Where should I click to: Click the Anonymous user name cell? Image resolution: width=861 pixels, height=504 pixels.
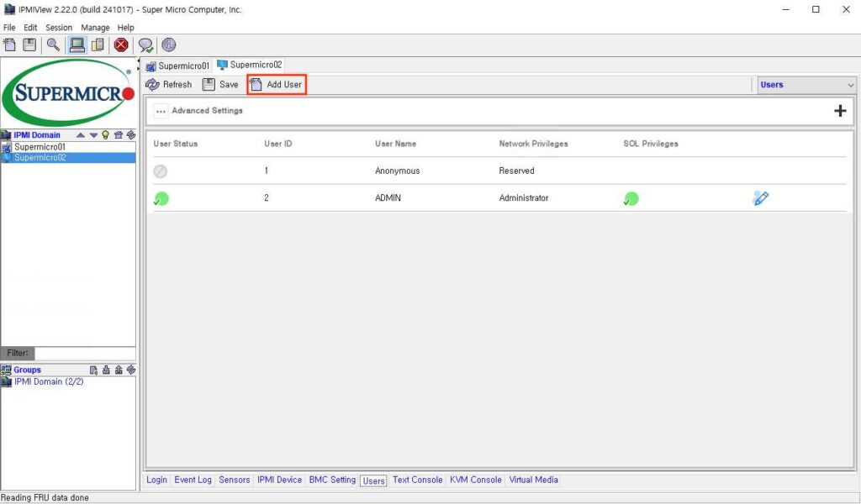pos(398,171)
